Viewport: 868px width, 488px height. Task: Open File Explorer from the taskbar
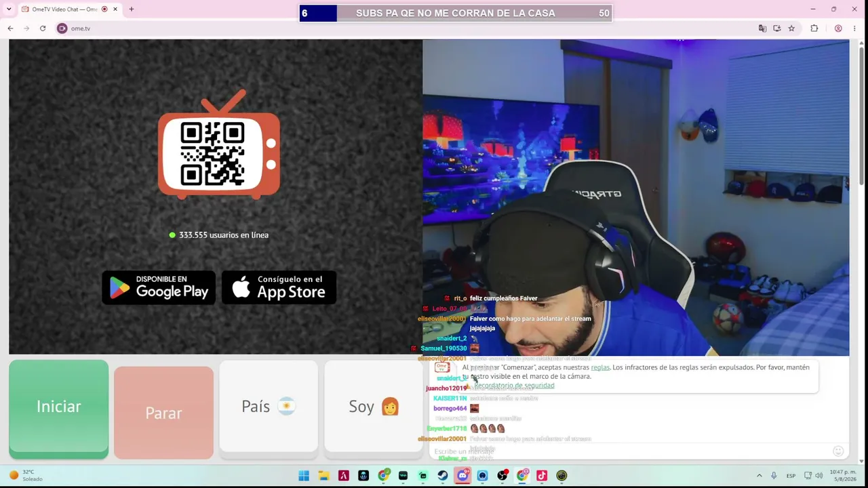click(x=324, y=476)
